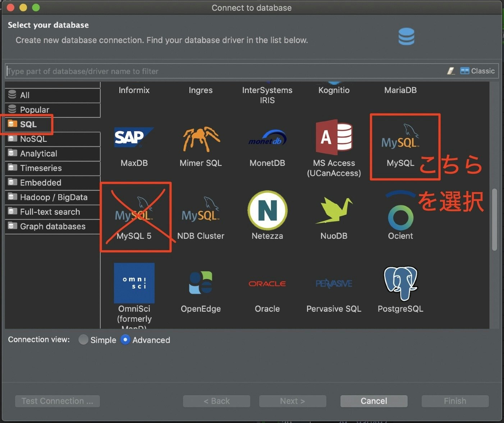Pick the Netezza driver icon
504x423 pixels.
coord(267,210)
